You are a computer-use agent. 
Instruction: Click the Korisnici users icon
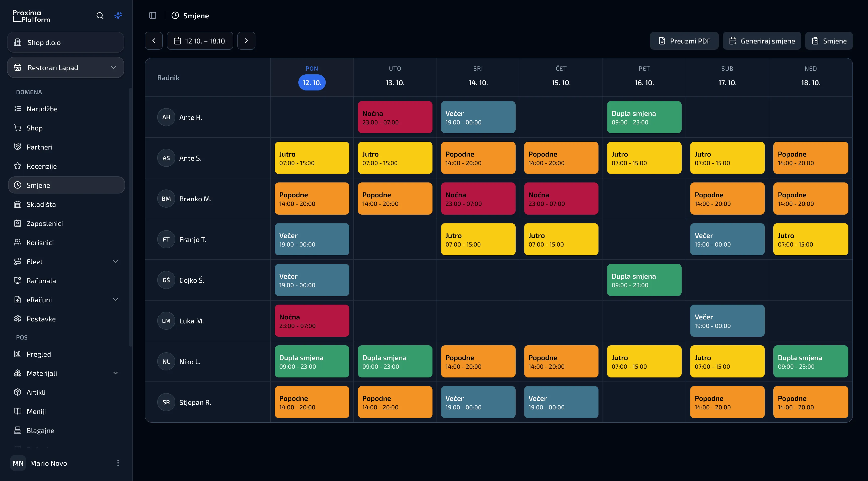[18, 242]
